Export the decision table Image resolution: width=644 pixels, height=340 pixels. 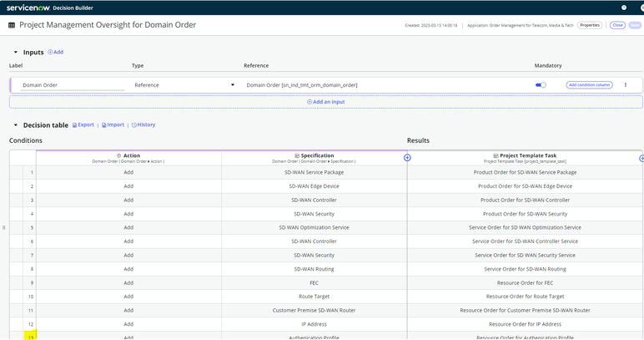pyautogui.click(x=83, y=124)
